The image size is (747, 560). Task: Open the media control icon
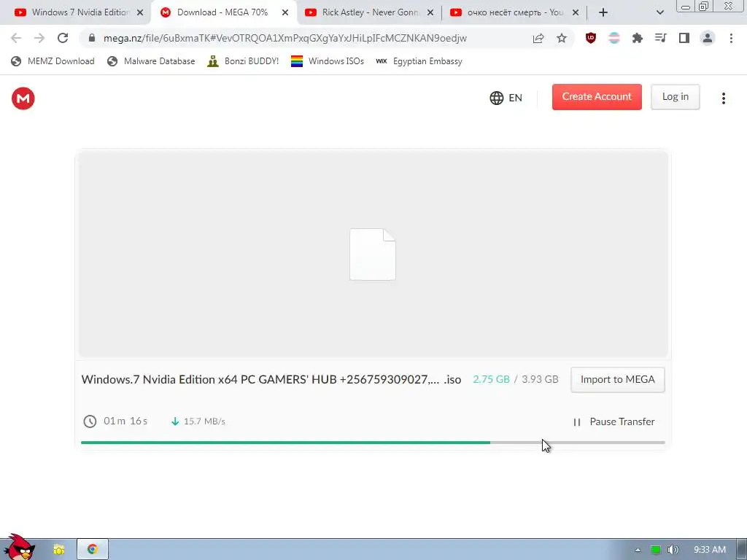[661, 38]
